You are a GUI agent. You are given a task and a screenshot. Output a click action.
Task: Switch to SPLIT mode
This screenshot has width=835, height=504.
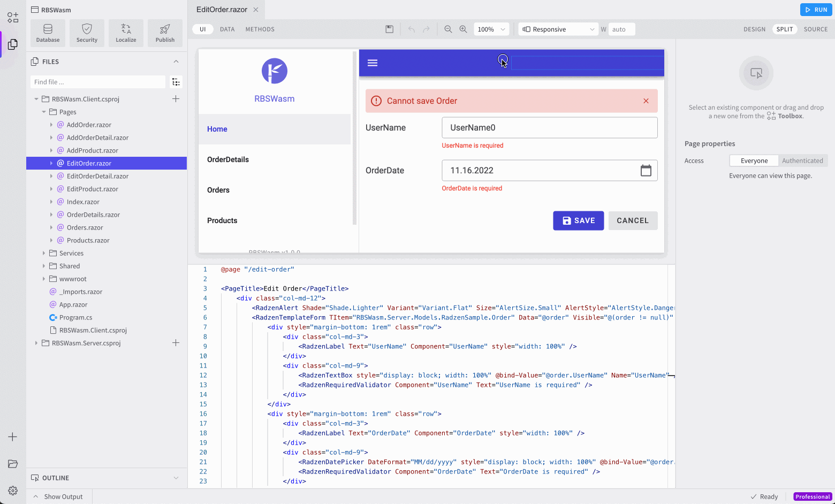point(785,29)
